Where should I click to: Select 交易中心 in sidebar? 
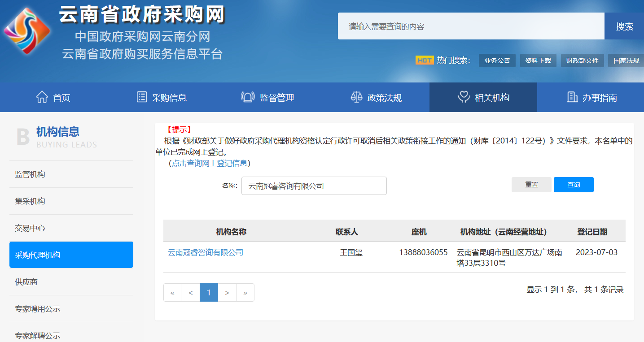(71, 228)
